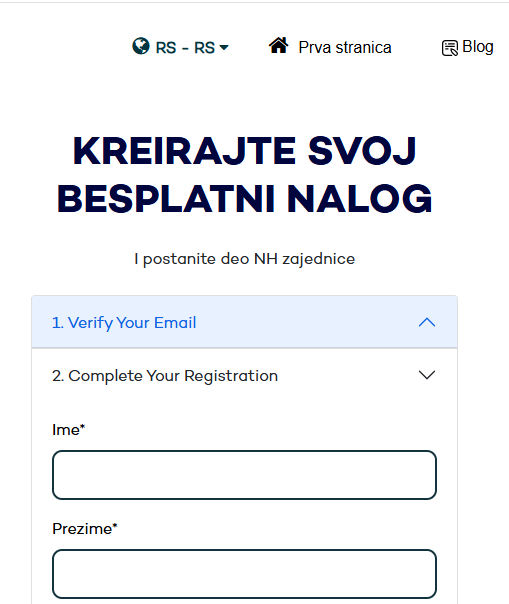Click the home house icon

[279, 45]
